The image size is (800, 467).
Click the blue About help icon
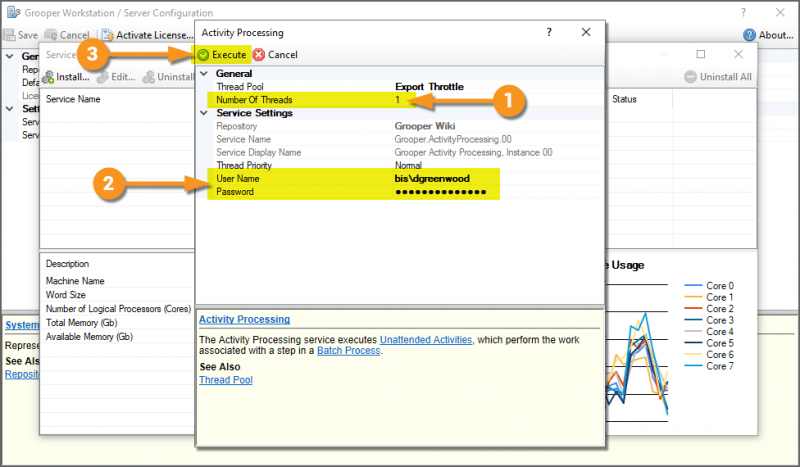[749, 35]
